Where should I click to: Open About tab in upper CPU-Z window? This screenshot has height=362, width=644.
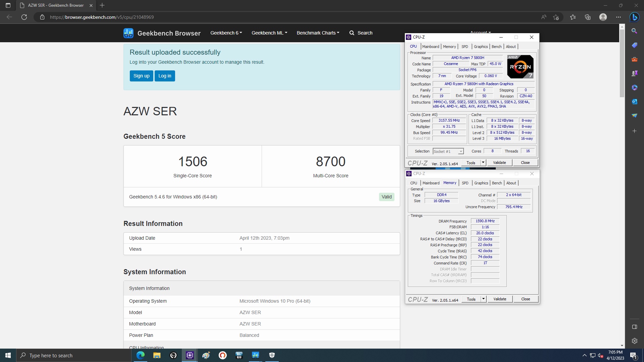tap(511, 47)
